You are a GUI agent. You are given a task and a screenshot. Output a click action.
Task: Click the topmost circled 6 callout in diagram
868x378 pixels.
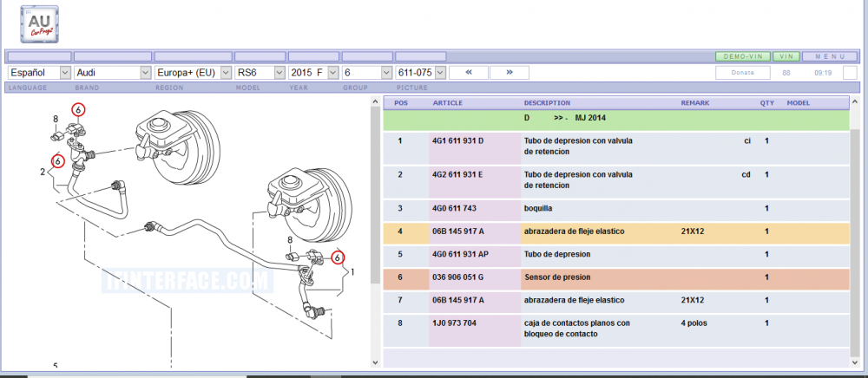(x=79, y=110)
